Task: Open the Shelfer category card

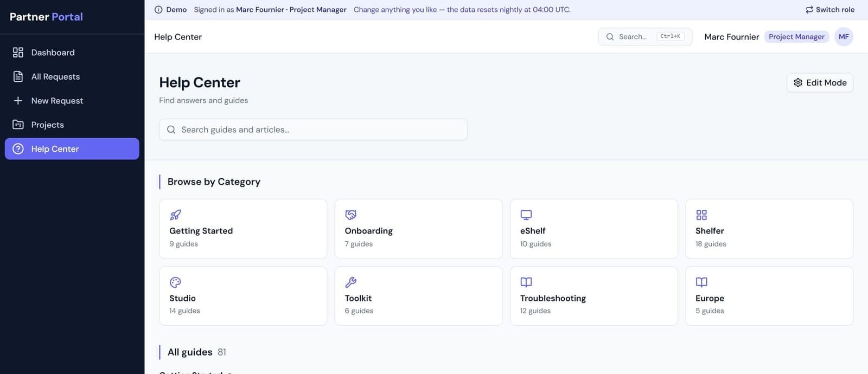Action: pyautogui.click(x=769, y=229)
